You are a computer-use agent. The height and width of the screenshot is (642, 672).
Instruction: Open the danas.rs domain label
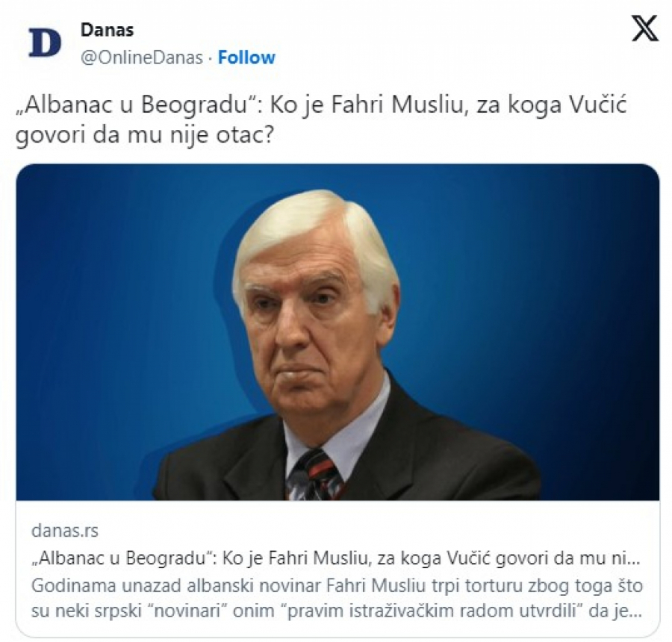point(65,531)
